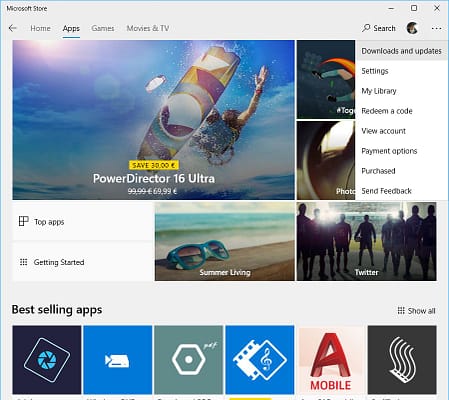Image resolution: width=449 pixels, height=400 pixels.
Task: Click Show all for best selling apps
Action: (x=417, y=311)
